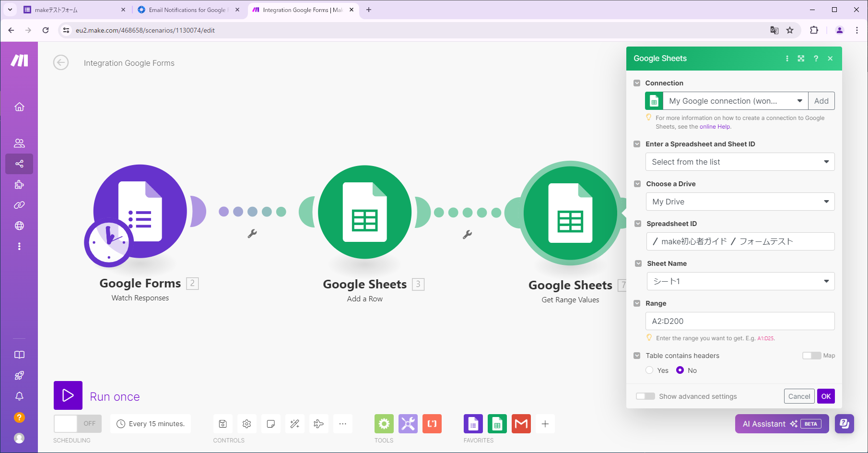Click the OK button
868x453 pixels.
click(826, 396)
